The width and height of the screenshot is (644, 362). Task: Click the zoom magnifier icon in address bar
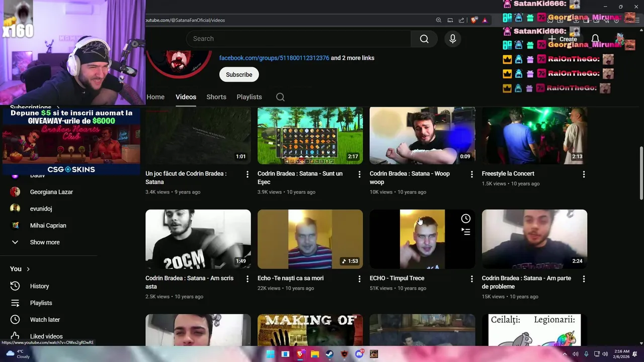tap(439, 20)
